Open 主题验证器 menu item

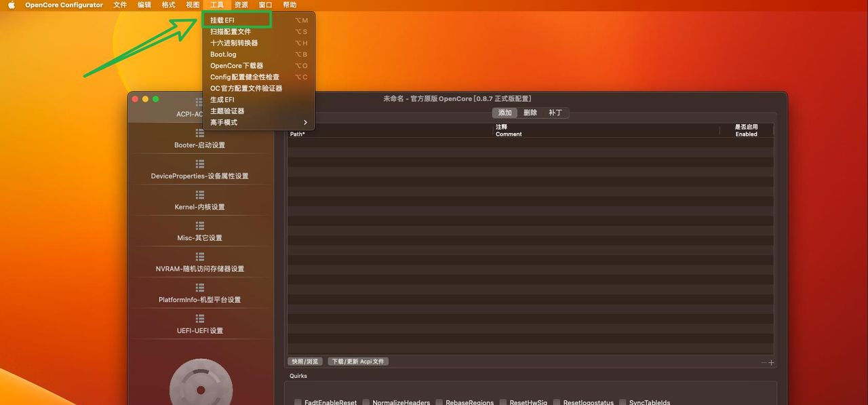258,111
